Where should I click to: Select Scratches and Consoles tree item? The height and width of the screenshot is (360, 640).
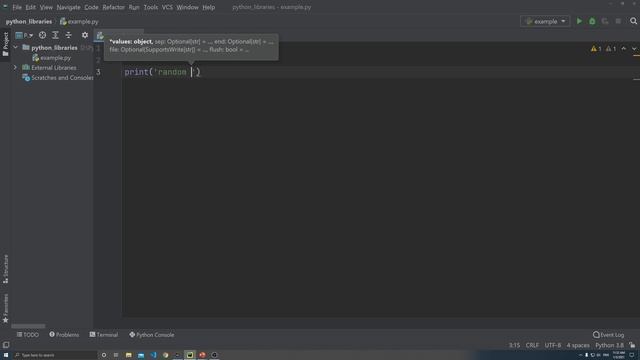[x=58, y=78]
